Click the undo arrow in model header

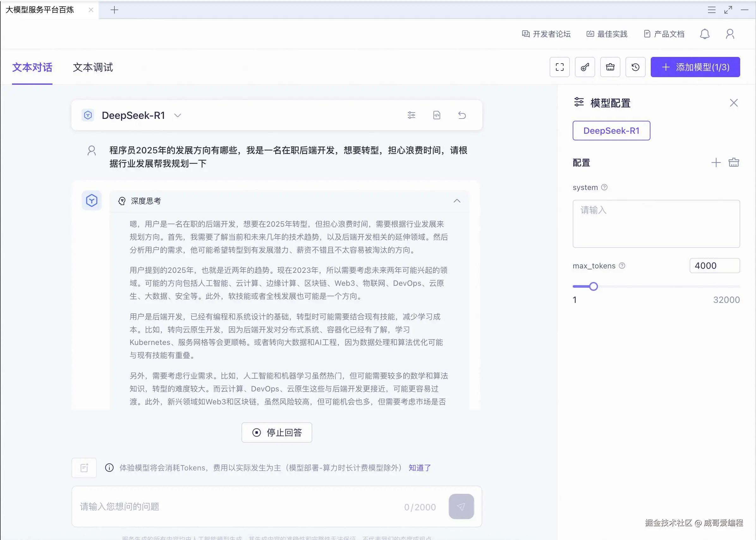pyautogui.click(x=462, y=115)
